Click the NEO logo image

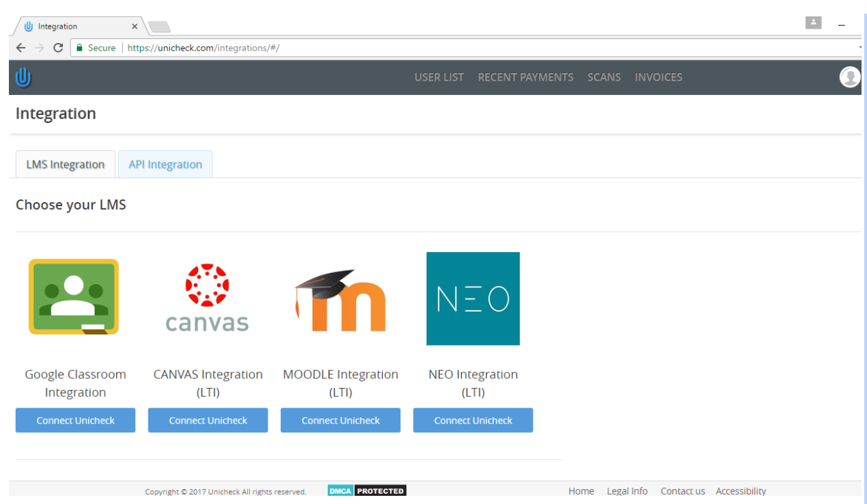(473, 298)
